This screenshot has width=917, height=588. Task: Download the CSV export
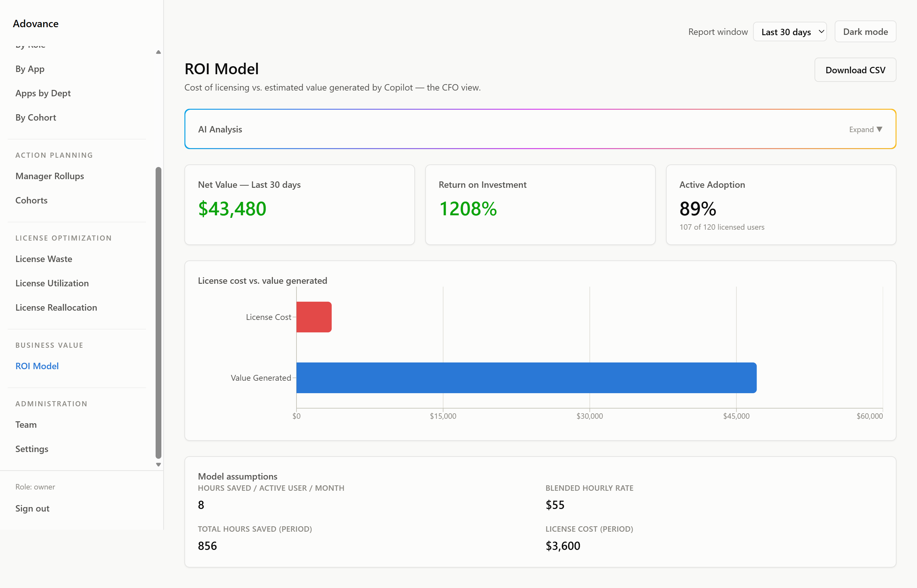pos(855,70)
